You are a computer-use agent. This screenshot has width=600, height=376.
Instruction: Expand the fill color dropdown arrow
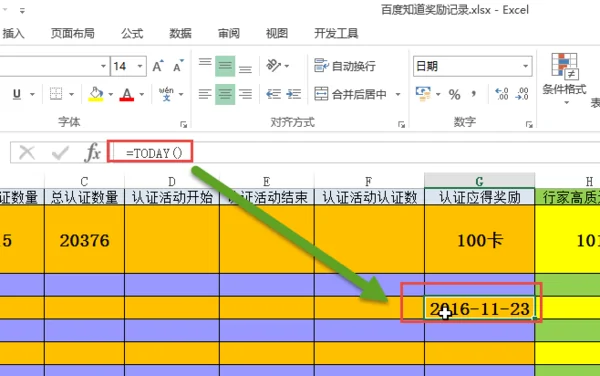click(111, 94)
